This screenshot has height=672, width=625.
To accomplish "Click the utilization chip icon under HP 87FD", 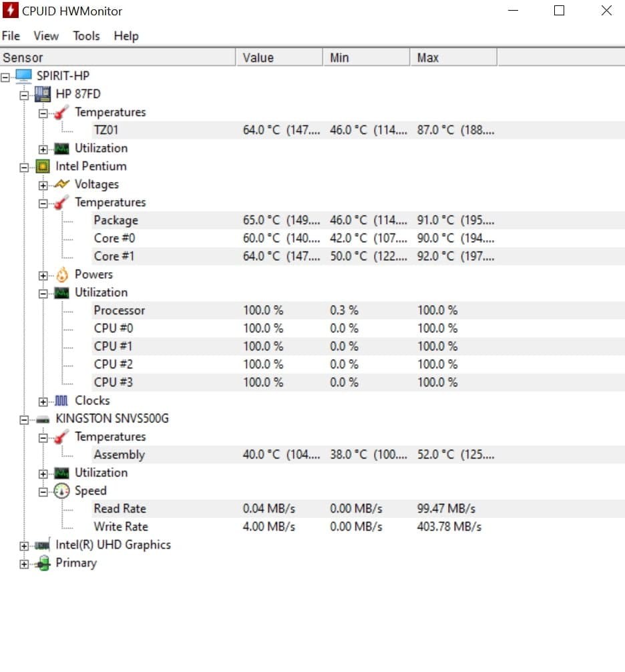I will tap(62, 149).
